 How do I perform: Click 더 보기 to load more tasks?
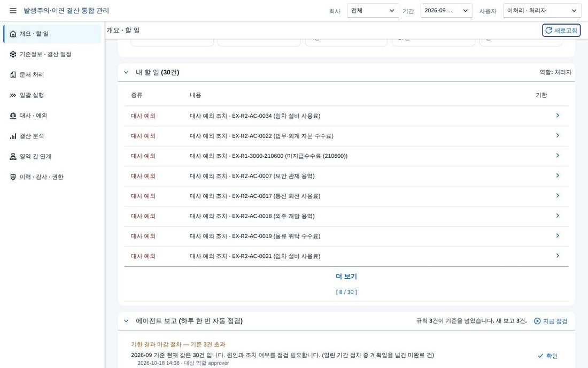(x=346, y=277)
